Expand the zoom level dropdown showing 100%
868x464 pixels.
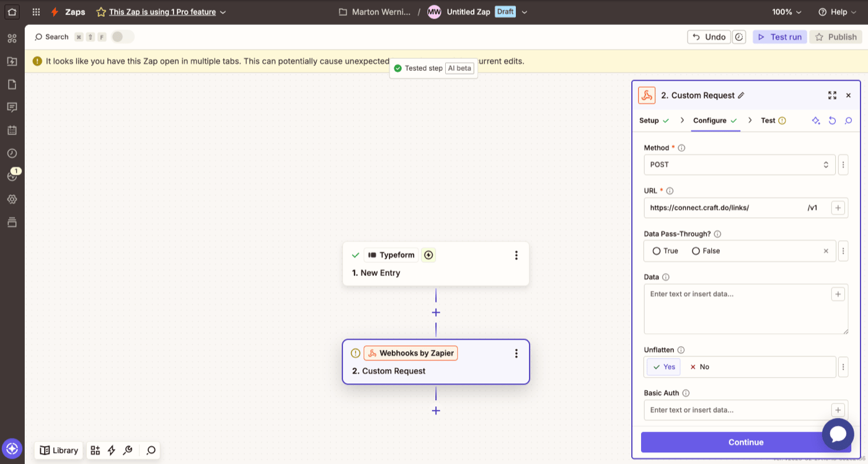(786, 11)
